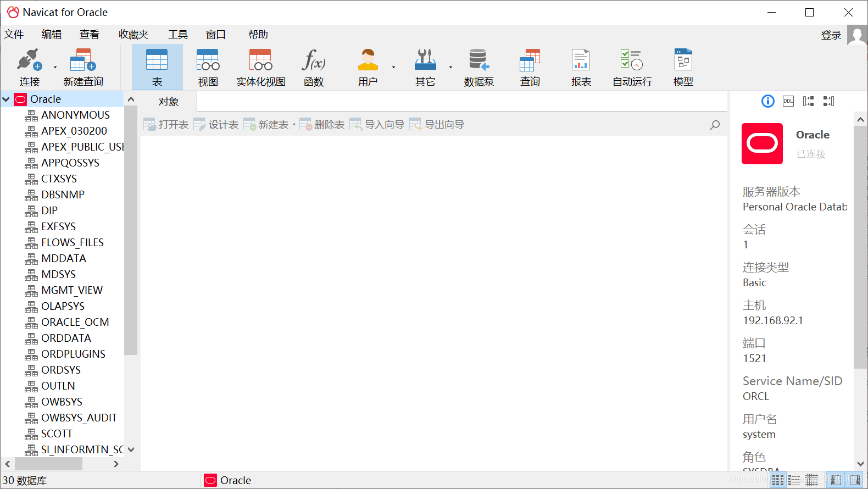The height and width of the screenshot is (489, 868).
Task: Open the 窗口 (Window) menu
Action: (x=216, y=35)
